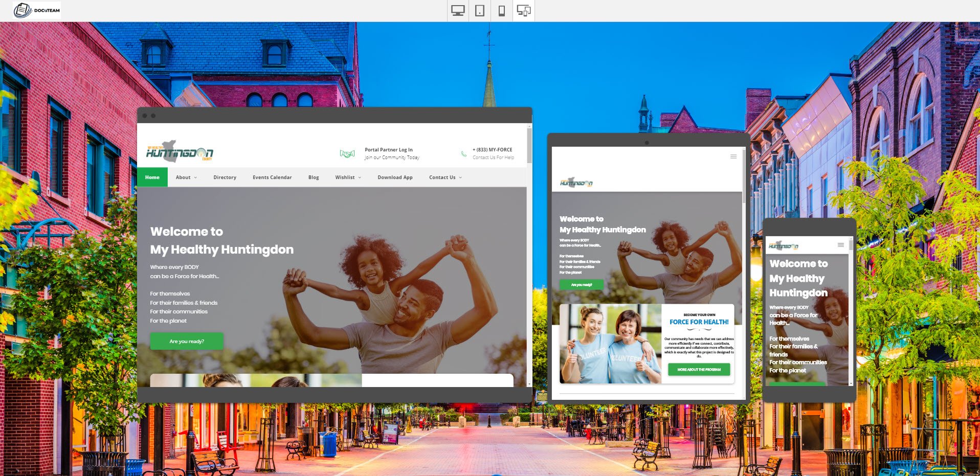Click the handshake icon near Portal Partner Log In

click(346, 153)
